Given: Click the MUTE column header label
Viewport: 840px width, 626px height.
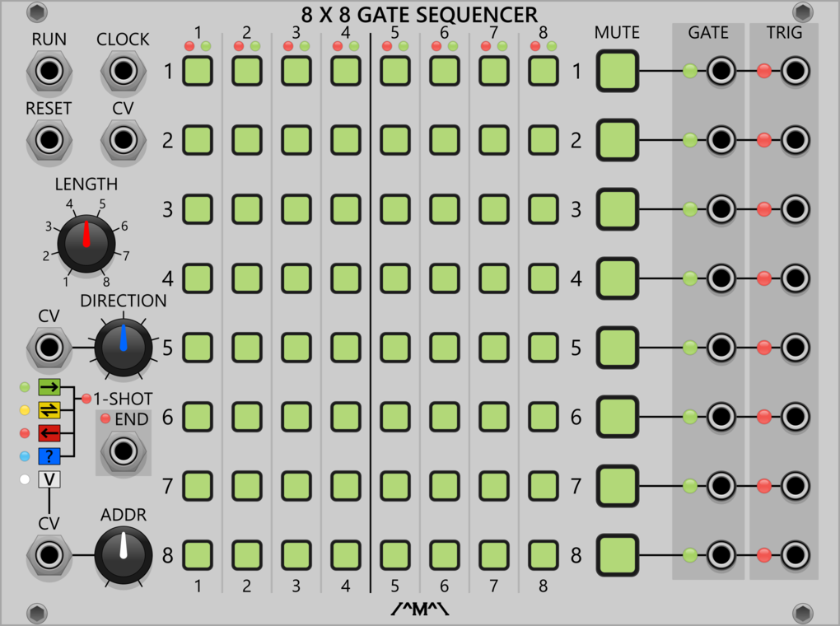Looking at the screenshot, I should point(617,33).
